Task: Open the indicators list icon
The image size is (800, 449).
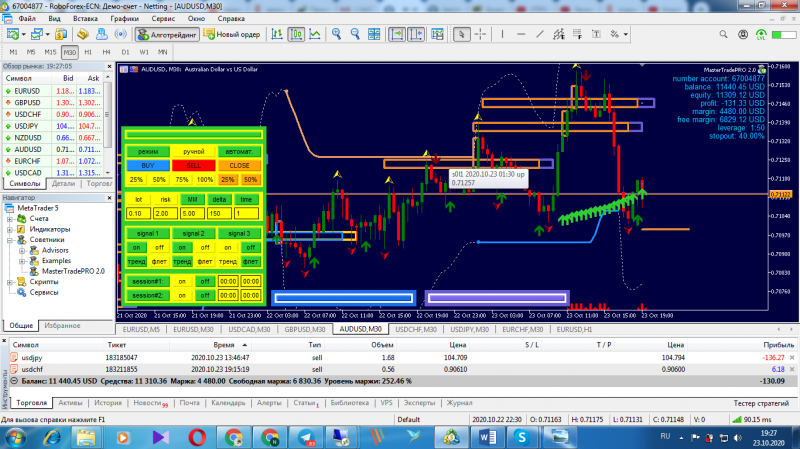Action: 437,34
